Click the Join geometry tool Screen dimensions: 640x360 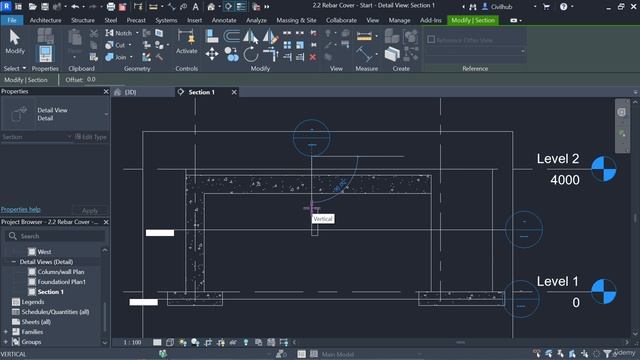click(116, 57)
